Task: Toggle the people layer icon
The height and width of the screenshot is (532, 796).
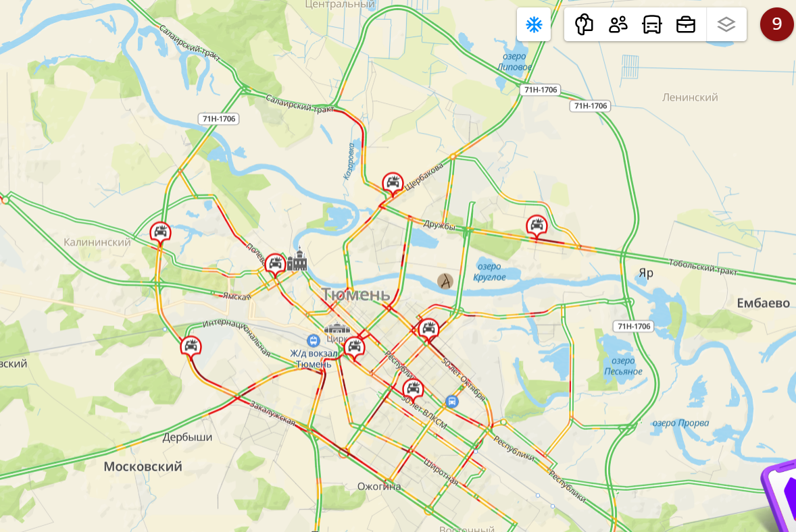Action: [x=618, y=24]
